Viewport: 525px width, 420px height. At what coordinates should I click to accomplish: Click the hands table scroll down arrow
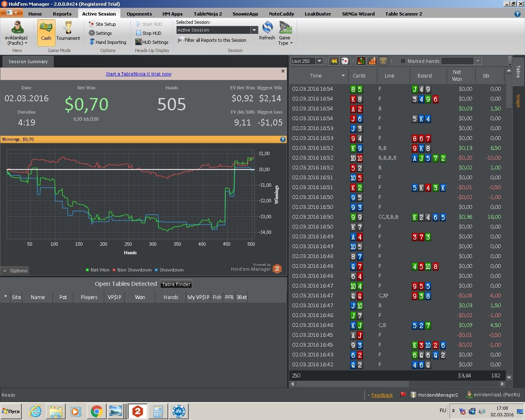pos(509,377)
